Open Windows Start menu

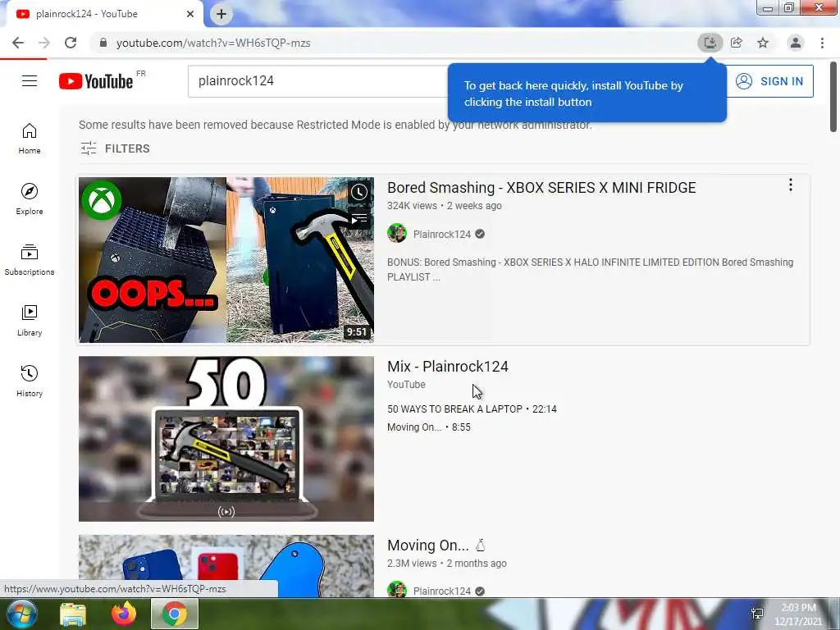click(x=21, y=614)
